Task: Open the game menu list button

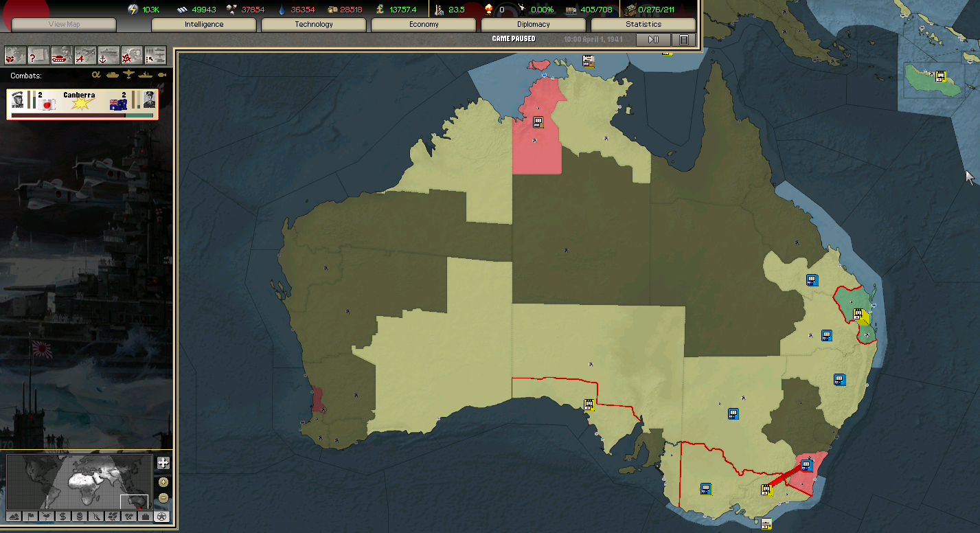Action: 683,40
